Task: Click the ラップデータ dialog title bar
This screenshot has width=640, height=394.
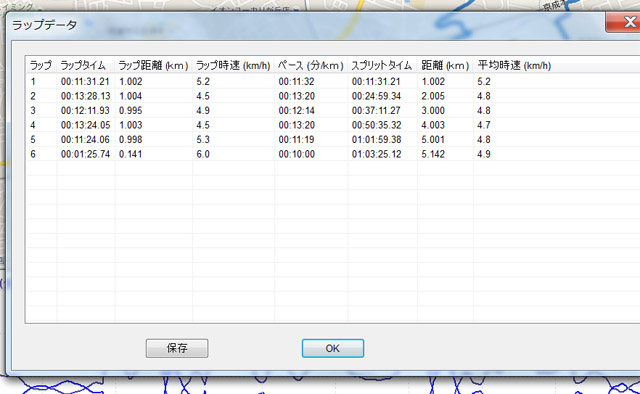Action: (306, 25)
